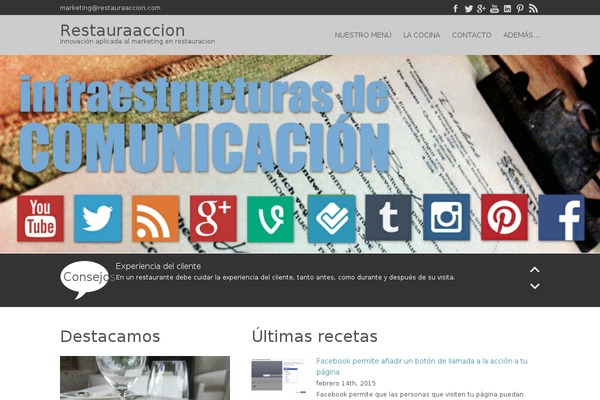Open the YouTube icon in the top bar
The width and height of the screenshot is (600, 400).
point(494,8)
